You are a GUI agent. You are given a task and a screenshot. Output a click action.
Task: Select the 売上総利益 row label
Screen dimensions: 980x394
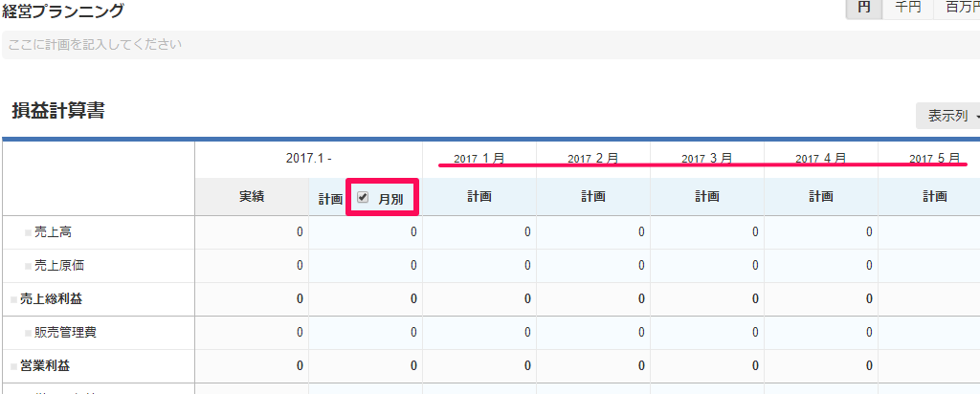52,299
